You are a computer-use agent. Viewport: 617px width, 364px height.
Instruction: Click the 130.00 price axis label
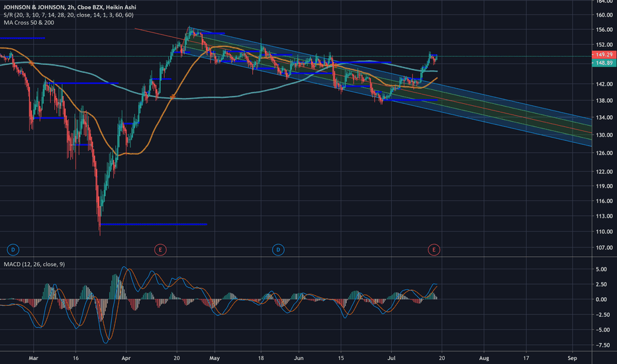tap(604, 134)
